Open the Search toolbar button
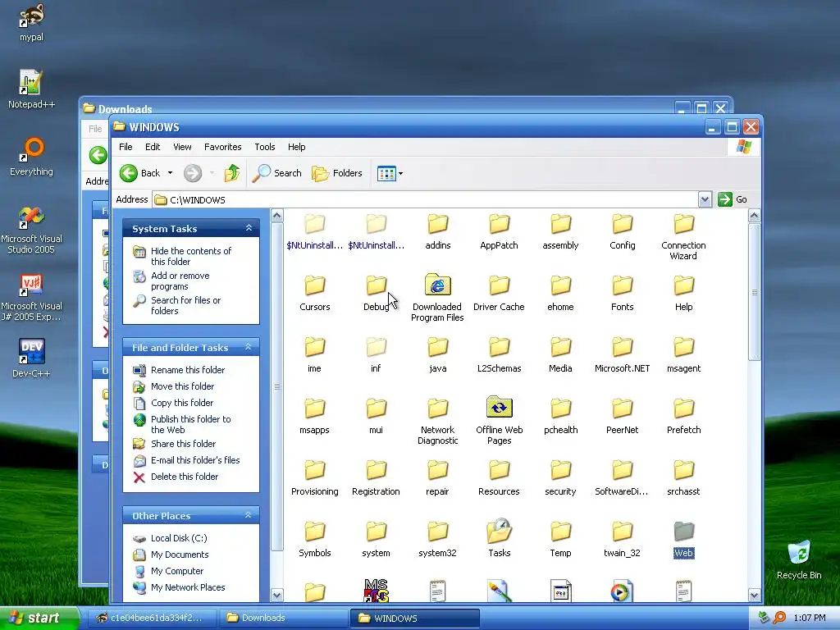840x630 pixels. pos(277,173)
